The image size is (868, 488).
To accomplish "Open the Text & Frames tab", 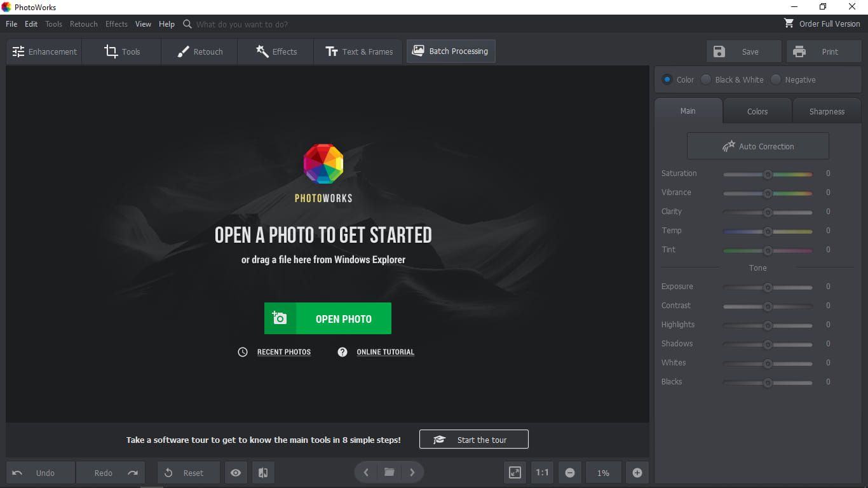I will (358, 51).
